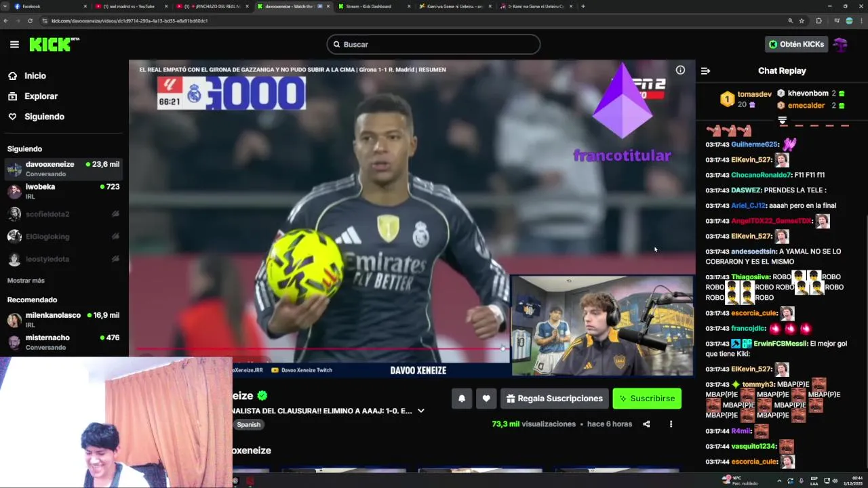Close the Facebook browser tab
The image size is (868, 488).
(85, 6)
